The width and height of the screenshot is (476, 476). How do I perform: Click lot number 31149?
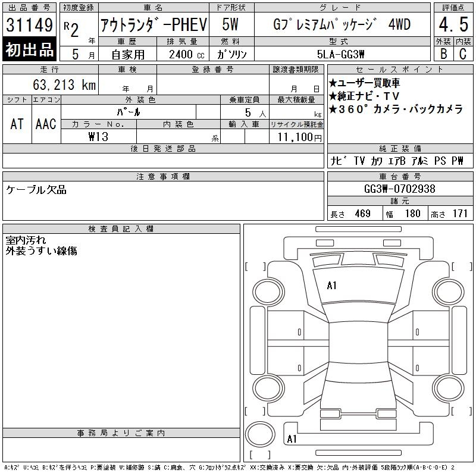pyautogui.click(x=29, y=24)
